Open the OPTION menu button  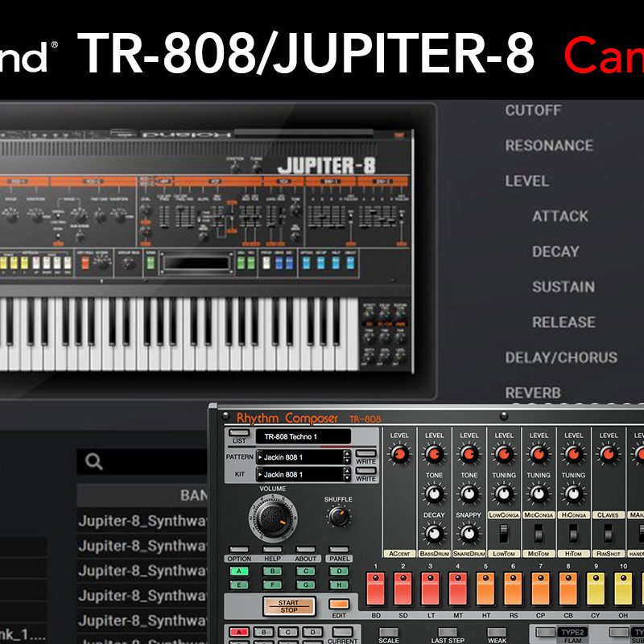239,550
